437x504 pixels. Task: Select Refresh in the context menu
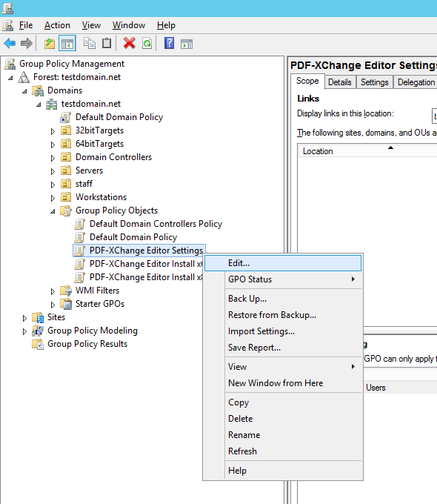283,451
